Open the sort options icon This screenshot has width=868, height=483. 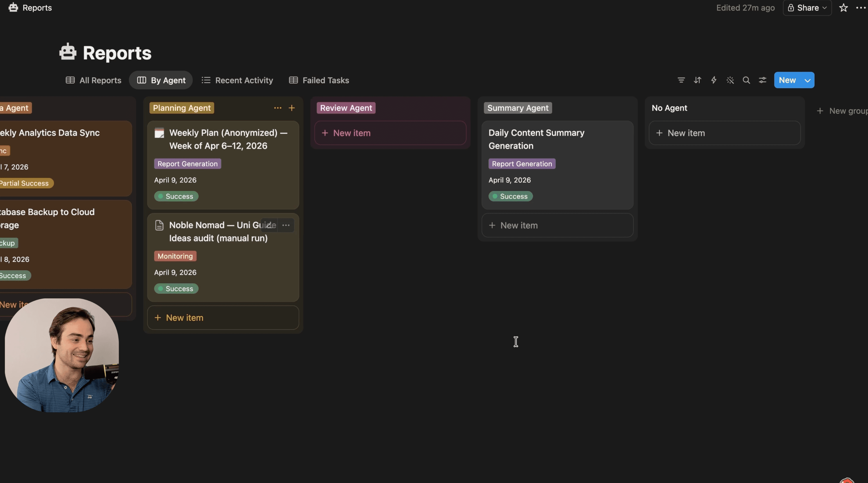[698, 80]
